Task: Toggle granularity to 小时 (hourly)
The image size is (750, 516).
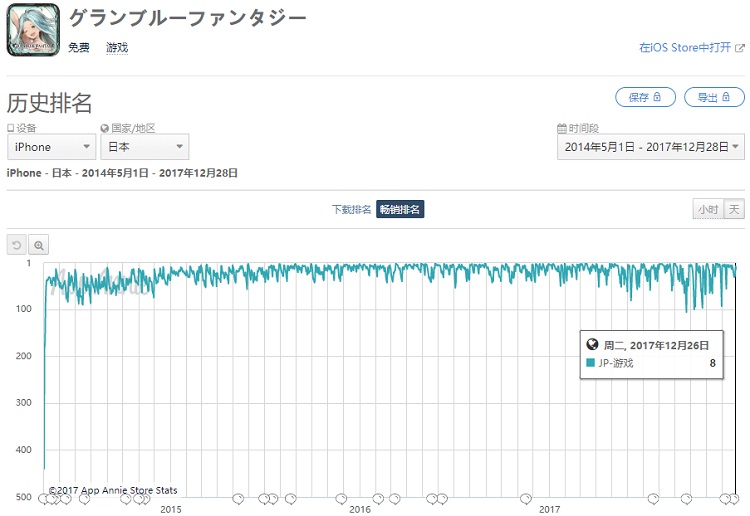Action: point(708,209)
